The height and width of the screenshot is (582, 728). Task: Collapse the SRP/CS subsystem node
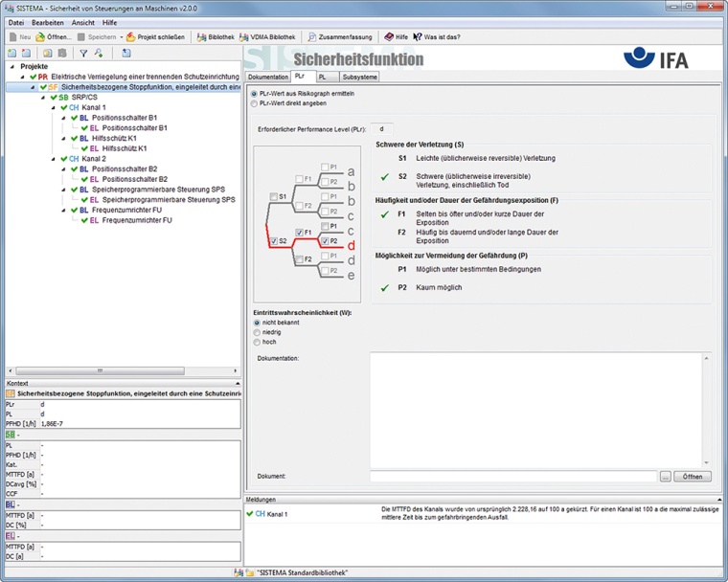coord(42,98)
